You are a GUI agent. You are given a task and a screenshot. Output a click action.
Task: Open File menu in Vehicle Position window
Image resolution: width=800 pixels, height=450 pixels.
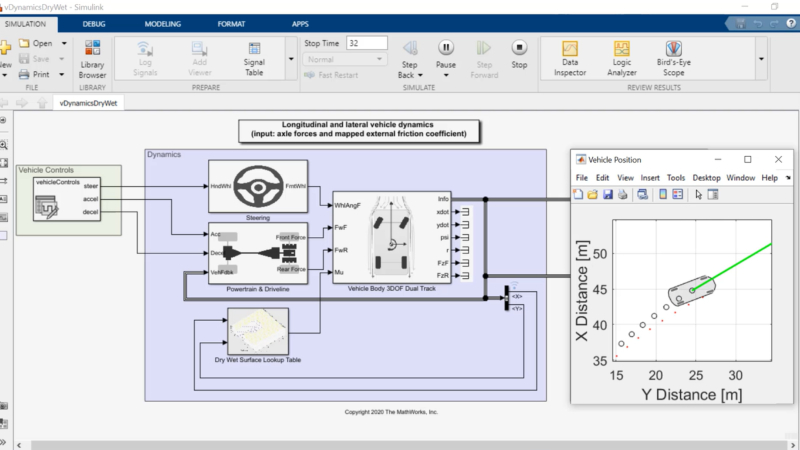tap(582, 178)
